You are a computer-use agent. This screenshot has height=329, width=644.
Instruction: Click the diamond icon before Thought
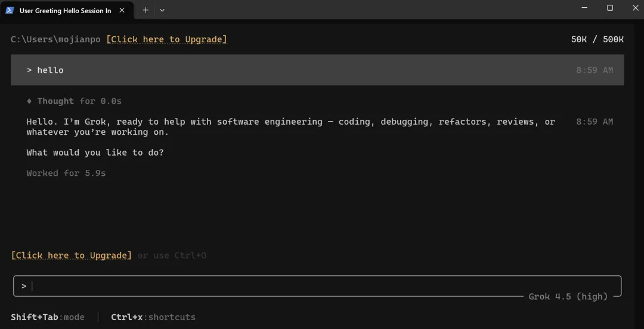pos(29,101)
